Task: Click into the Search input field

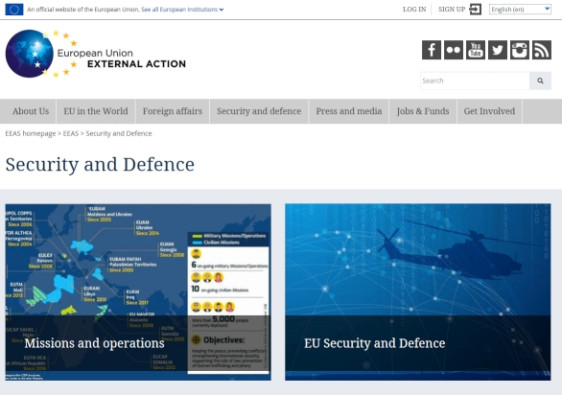Action: (x=475, y=81)
